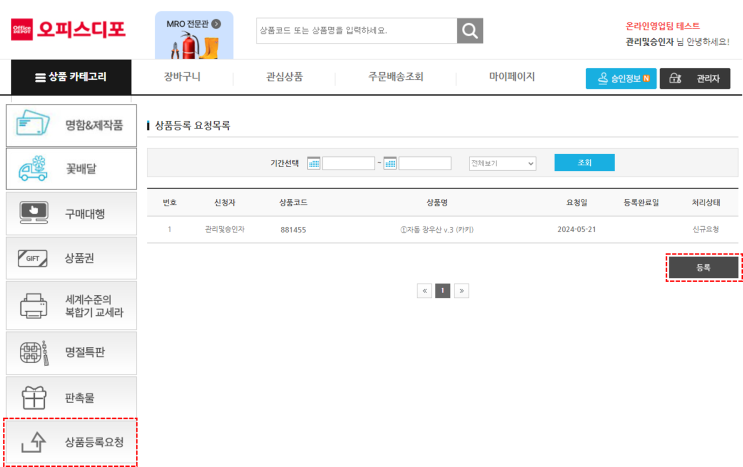
Task: Open 마이페이지 menu item
Action: point(512,77)
